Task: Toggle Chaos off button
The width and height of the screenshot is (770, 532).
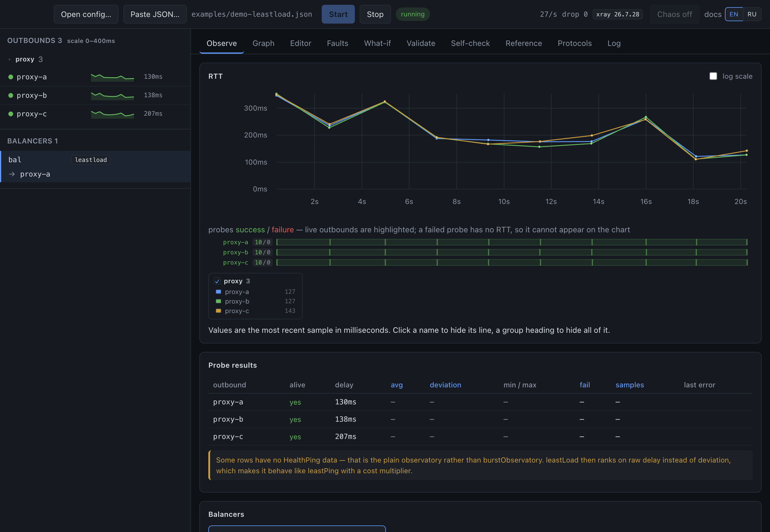Action: [674, 14]
